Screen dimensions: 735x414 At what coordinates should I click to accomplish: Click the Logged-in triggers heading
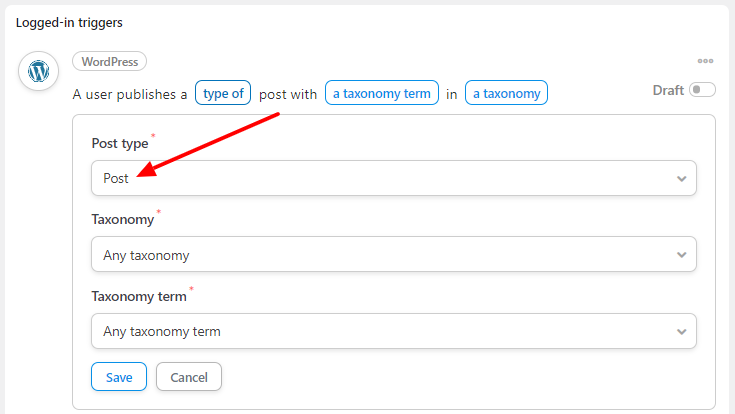tap(69, 23)
